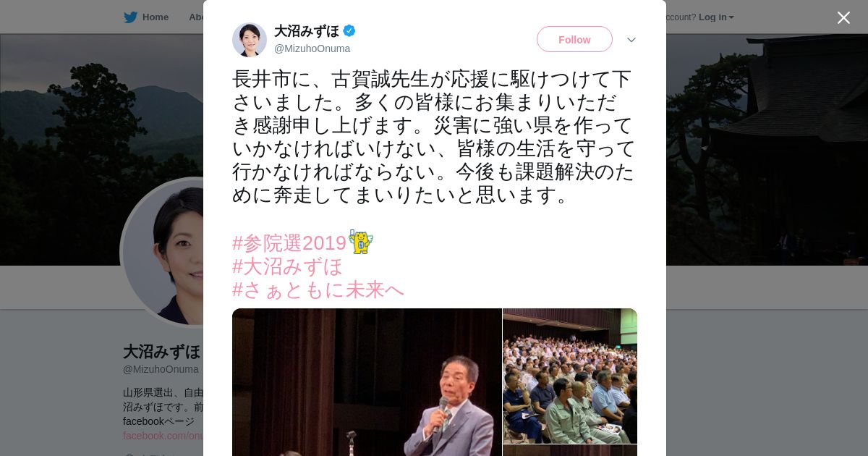Open the @MizuhoOnuma handle under the profile name
Image resolution: width=868 pixels, height=456 pixels.
(161, 369)
